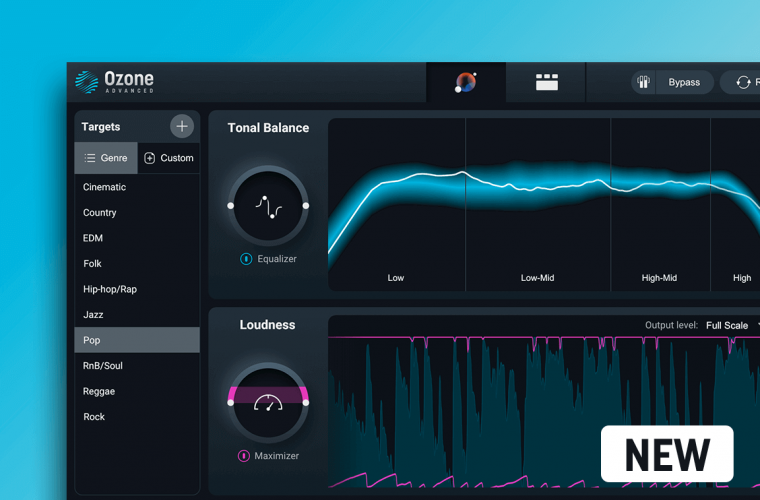
Task: Choose the Rock genre target
Action: coord(137,417)
